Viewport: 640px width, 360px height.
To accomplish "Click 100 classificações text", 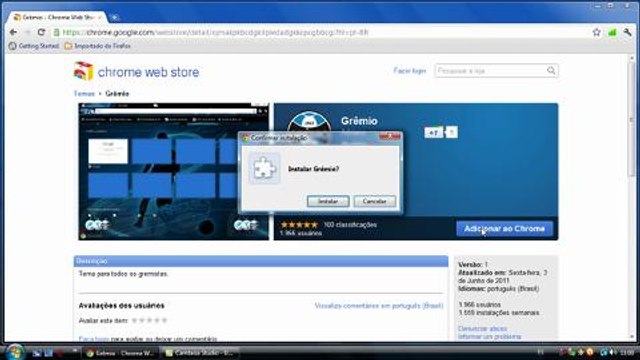I will [x=350, y=224].
